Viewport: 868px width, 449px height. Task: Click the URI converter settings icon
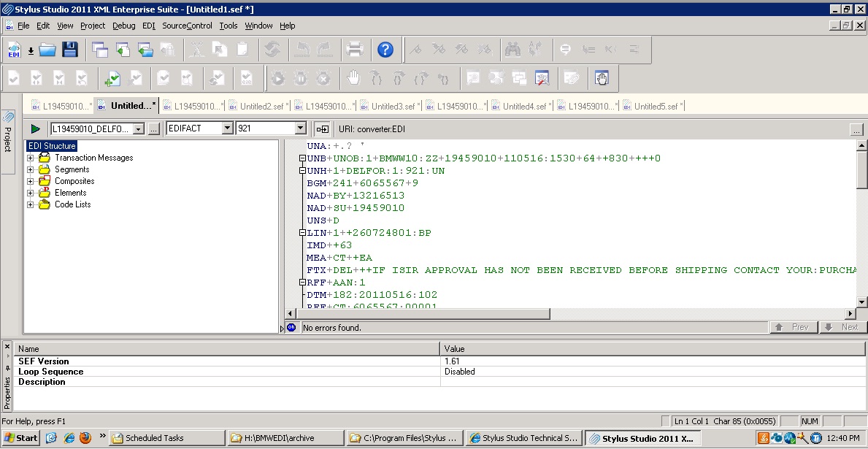pos(322,129)
